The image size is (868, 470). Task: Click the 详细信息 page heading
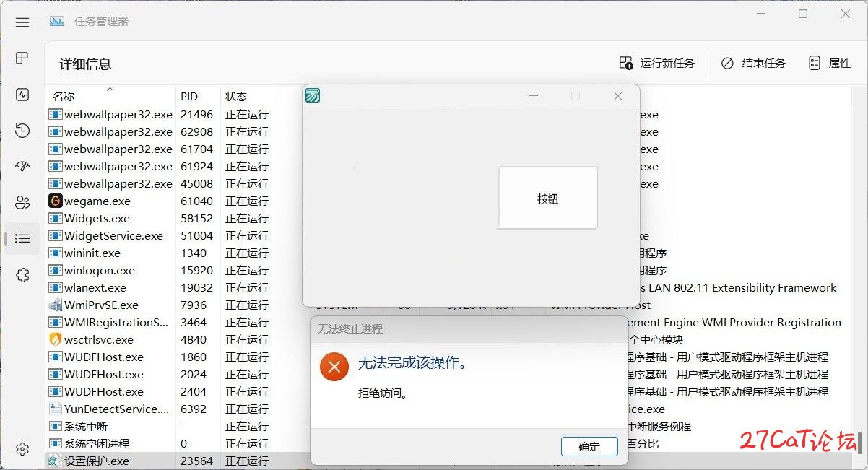(85, 64)
